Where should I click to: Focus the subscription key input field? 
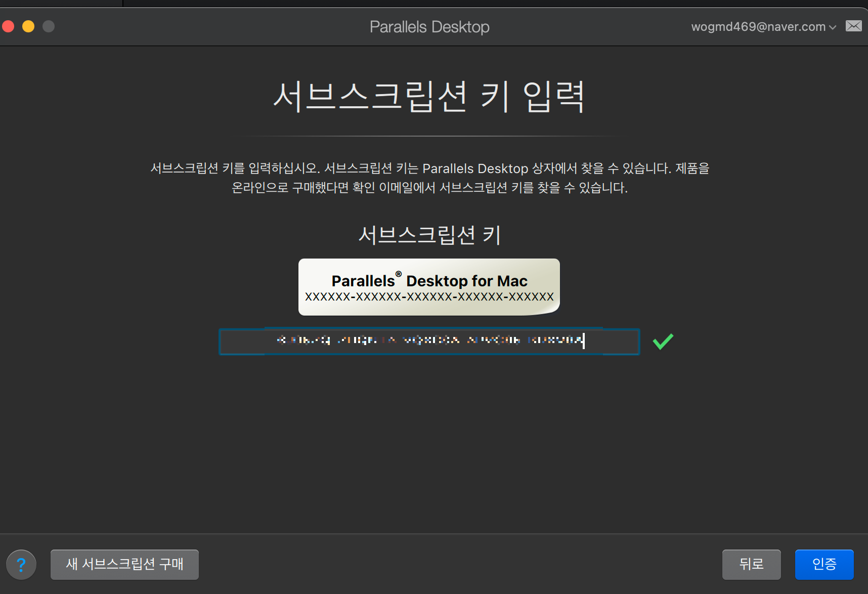(429, 341)
